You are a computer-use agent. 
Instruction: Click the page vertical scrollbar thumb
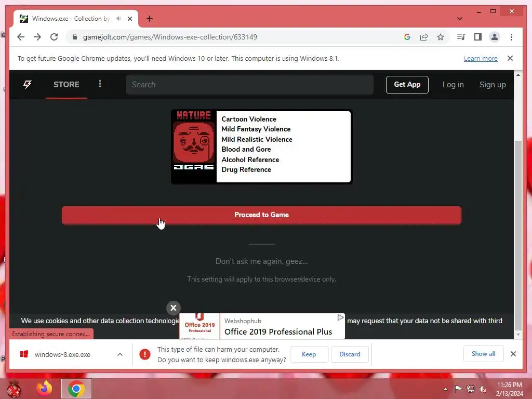(x=518, y=234)
